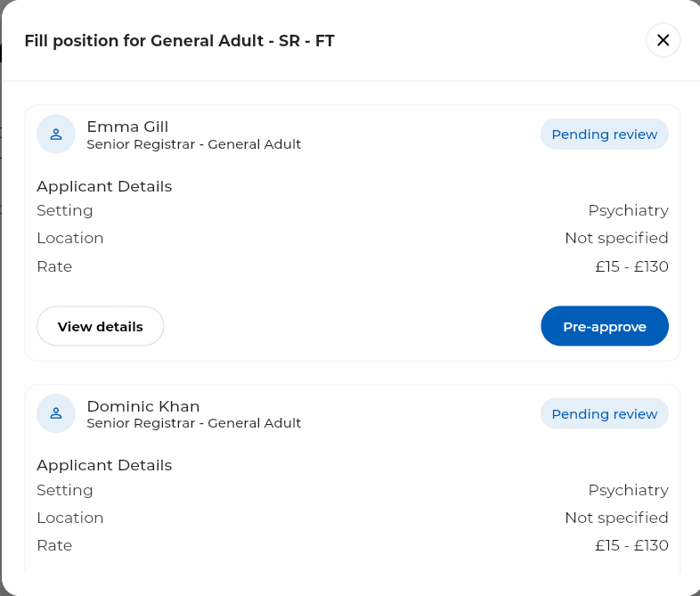Pre-approve Emma Gill's application
The width and height of the screenshot is (700, 596).
click(x=604, y=326)
